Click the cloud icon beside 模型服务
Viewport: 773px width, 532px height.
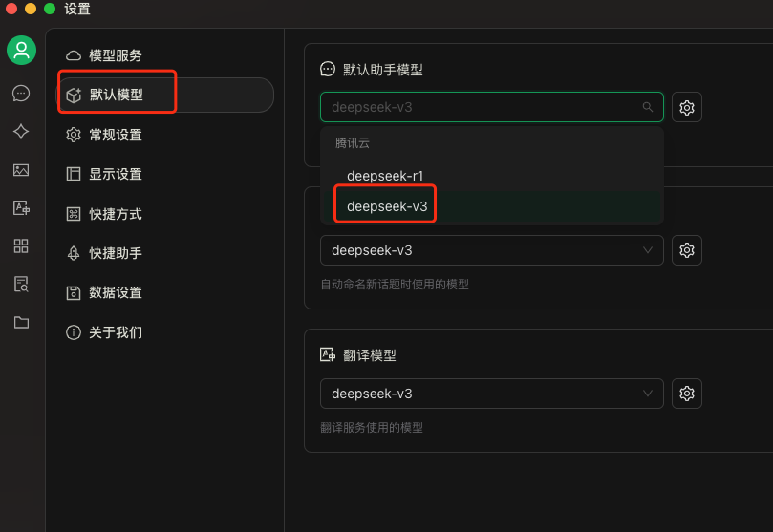pyautogui.click(x=74, y=55)
